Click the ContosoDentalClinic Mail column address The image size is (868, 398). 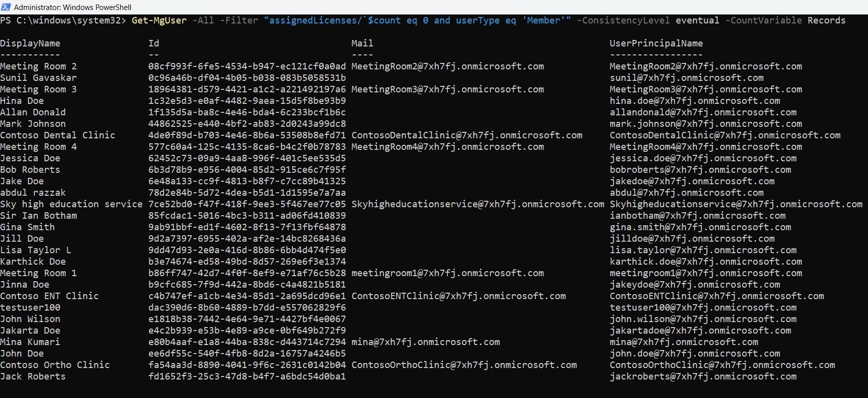tap(467, 135)
